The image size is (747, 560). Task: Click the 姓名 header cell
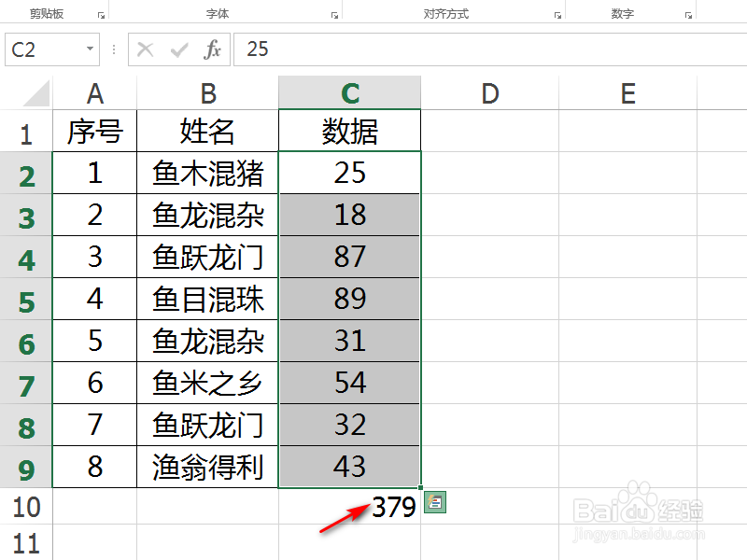click(x=207, y=131)
